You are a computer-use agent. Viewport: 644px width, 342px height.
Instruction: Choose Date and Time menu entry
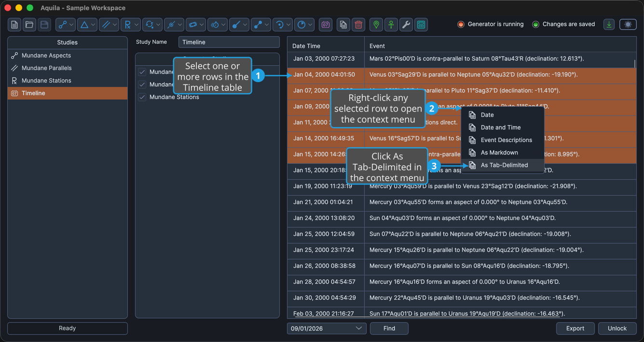pos(503,128)
